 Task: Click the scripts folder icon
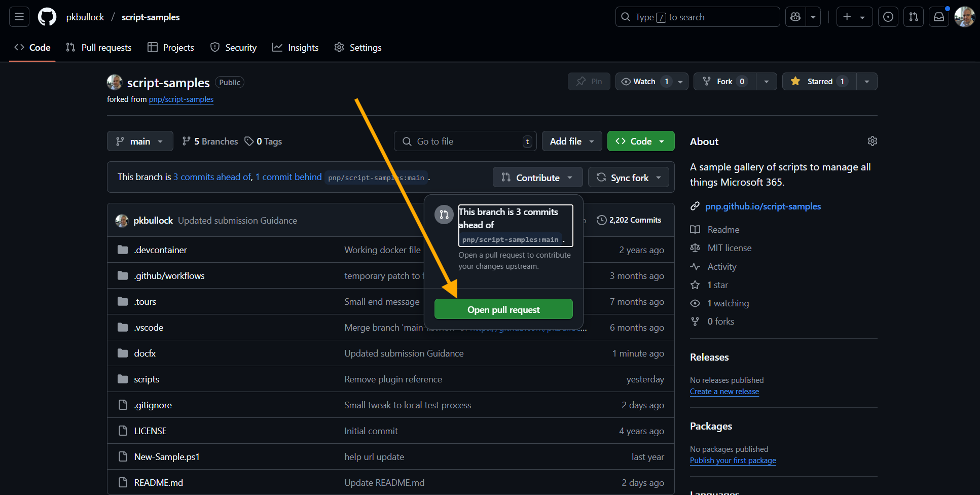tap(123, 379)
